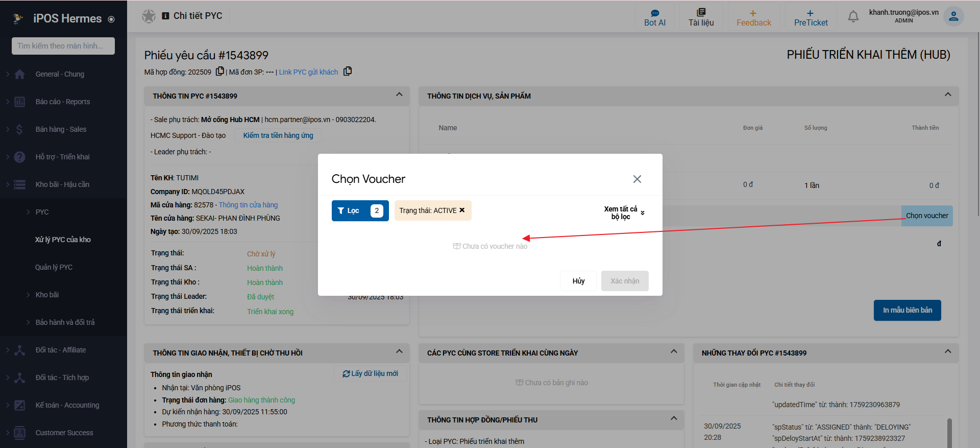The height and width of the screenshot is (448, 980).
Task: Copy the Link PYC gửi khách
Action: (348, 72)
